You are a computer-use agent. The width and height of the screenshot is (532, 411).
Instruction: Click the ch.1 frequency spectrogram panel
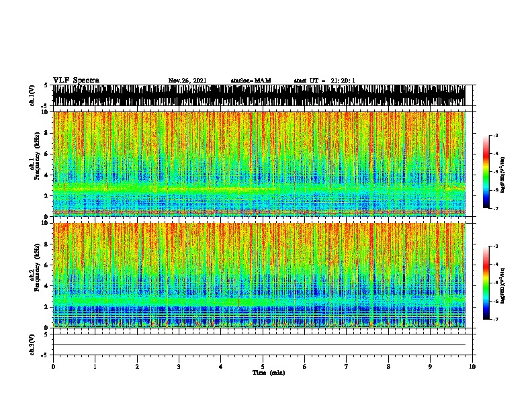(259, 164)
